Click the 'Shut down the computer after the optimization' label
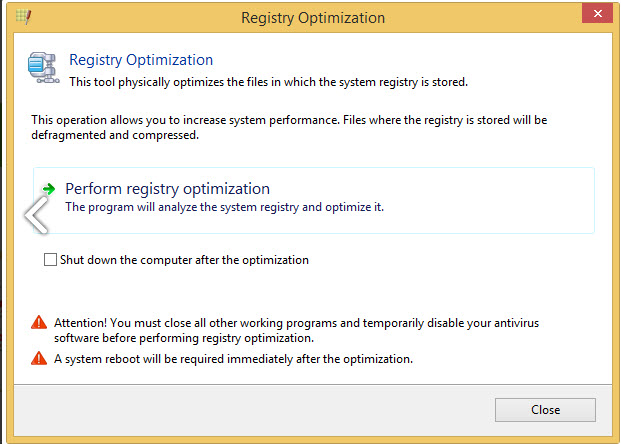This screenshot has height=444, width=621. click(x=184, y=260)
